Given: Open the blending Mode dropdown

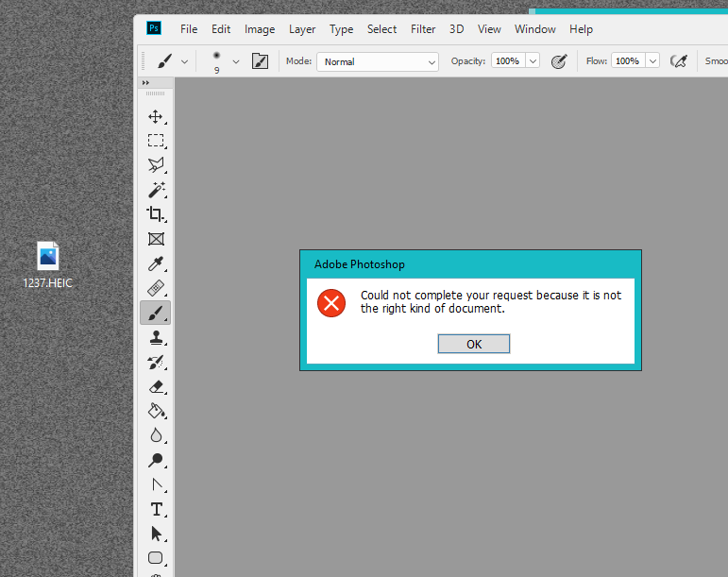Looking at the screenshot, I should 378,61.
